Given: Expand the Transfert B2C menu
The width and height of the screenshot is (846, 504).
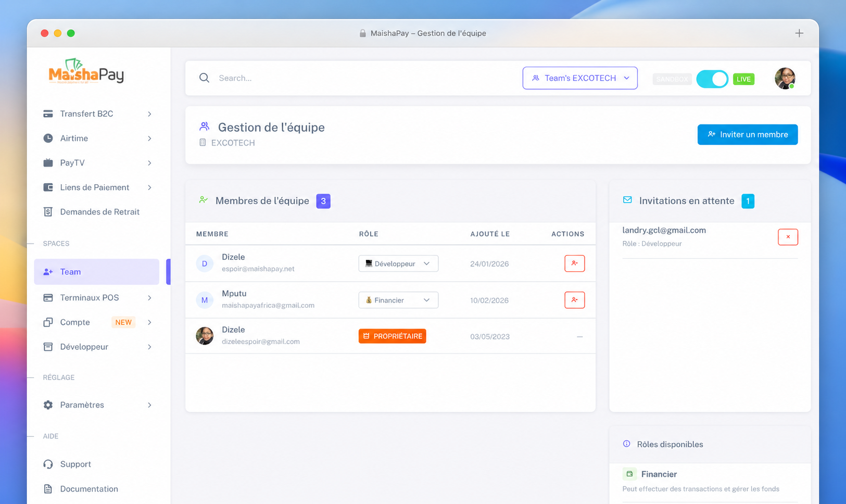Looking at the screenshot, I should tap(97, 114).
